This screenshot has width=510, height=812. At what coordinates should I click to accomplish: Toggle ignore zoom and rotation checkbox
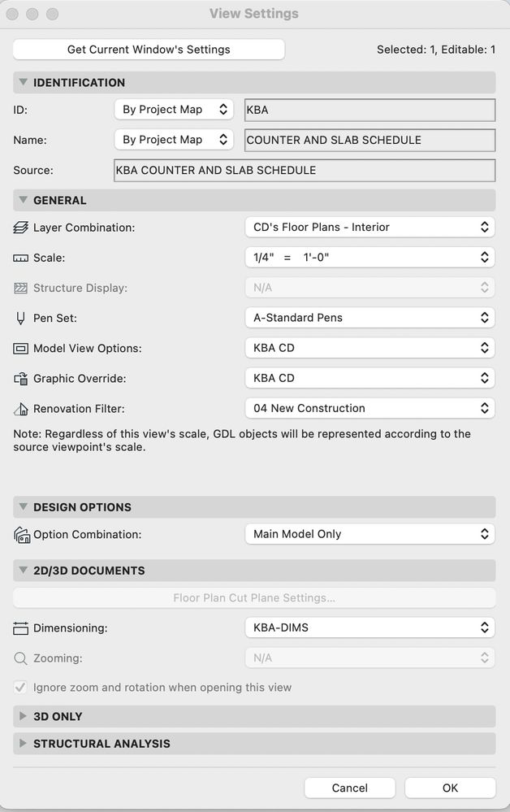(19, 687)
